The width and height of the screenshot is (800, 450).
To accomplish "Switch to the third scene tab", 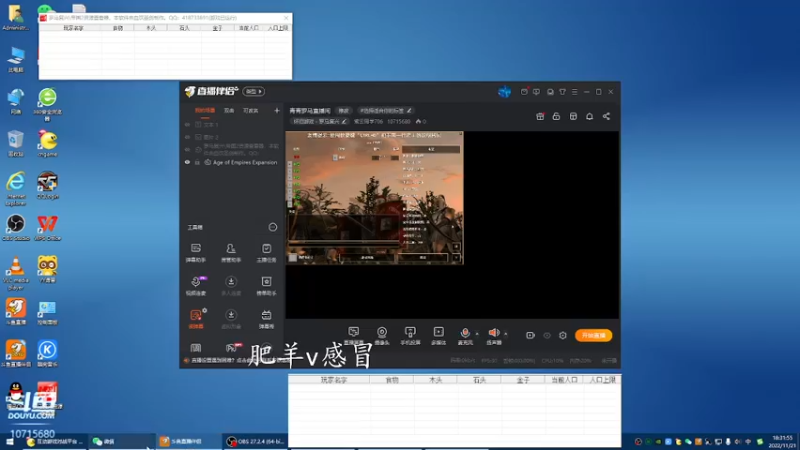I will click(x=251, y=110).
